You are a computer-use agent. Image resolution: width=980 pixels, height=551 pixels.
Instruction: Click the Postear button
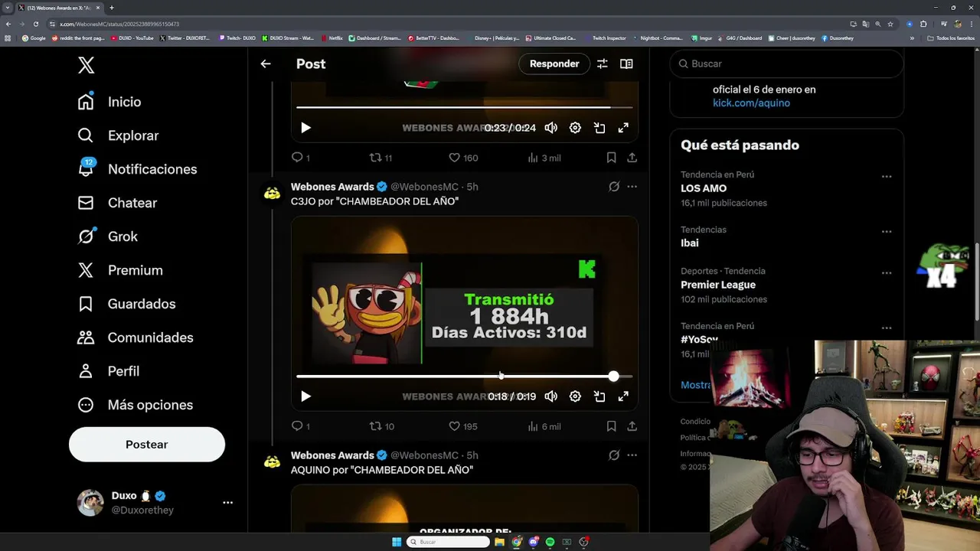pyautogui.click(x=147, y=445)
